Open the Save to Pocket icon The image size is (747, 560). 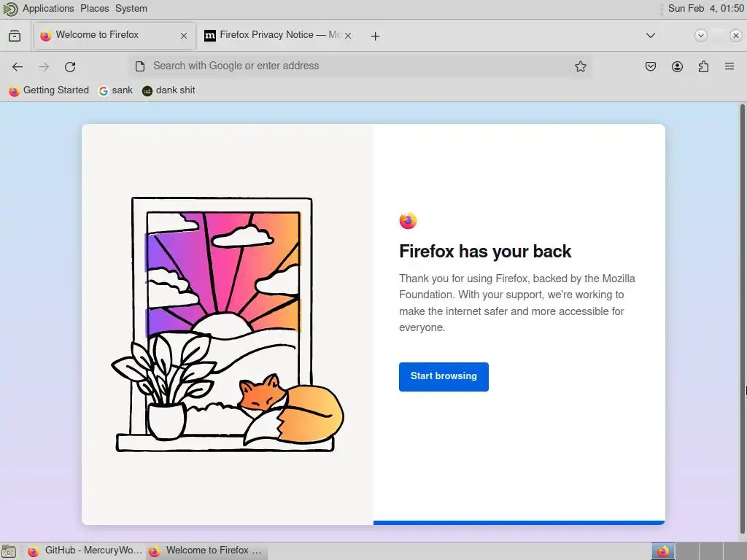tap(650, 66)
